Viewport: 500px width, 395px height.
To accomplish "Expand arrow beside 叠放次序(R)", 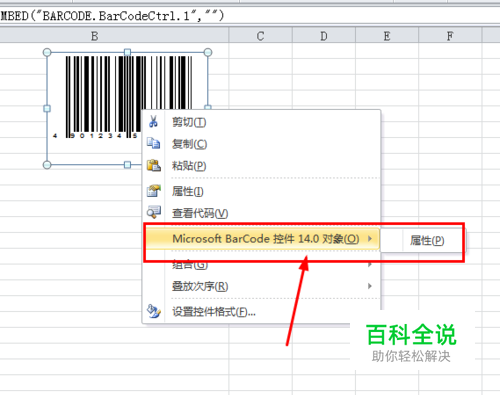I will pyautogui.click(x=370, y=286).
